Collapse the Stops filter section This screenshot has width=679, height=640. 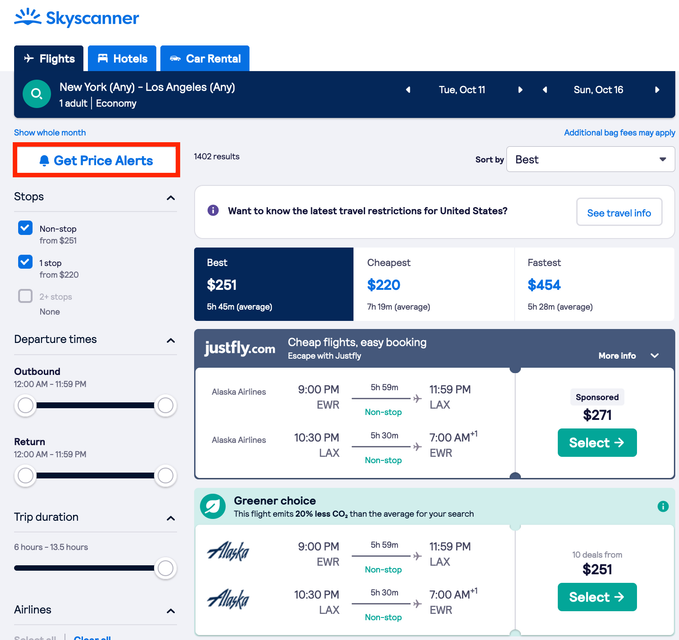[x=171, y=198]
